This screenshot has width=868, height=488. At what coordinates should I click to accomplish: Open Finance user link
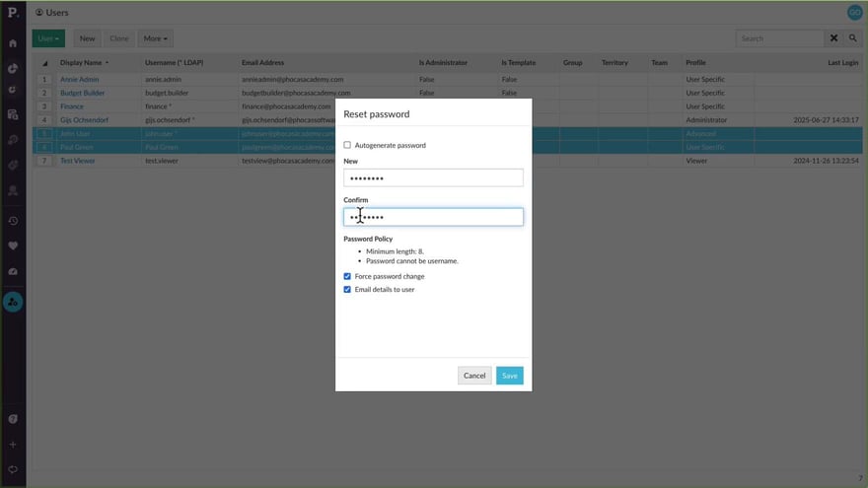tap(72, 106)
